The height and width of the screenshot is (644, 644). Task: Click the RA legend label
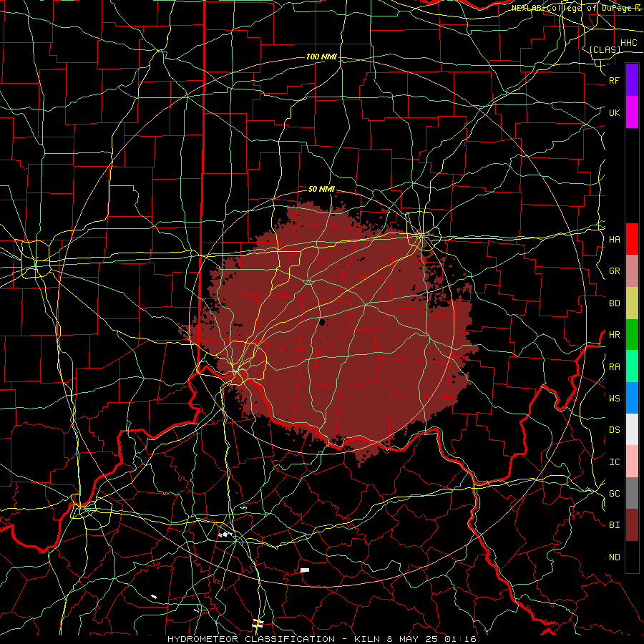614,367
